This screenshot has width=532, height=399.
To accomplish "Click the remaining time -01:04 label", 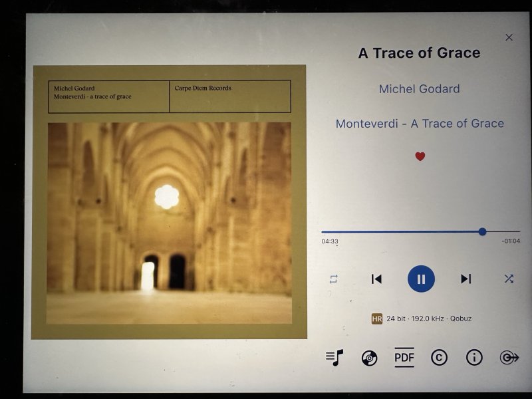I will pyautogui.click(x=511, y=241).
